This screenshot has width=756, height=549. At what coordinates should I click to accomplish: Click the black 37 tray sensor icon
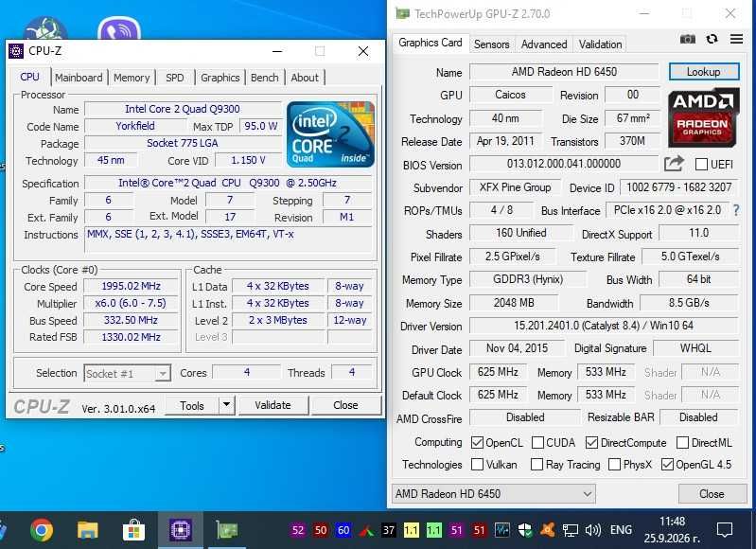coord(389,531)
